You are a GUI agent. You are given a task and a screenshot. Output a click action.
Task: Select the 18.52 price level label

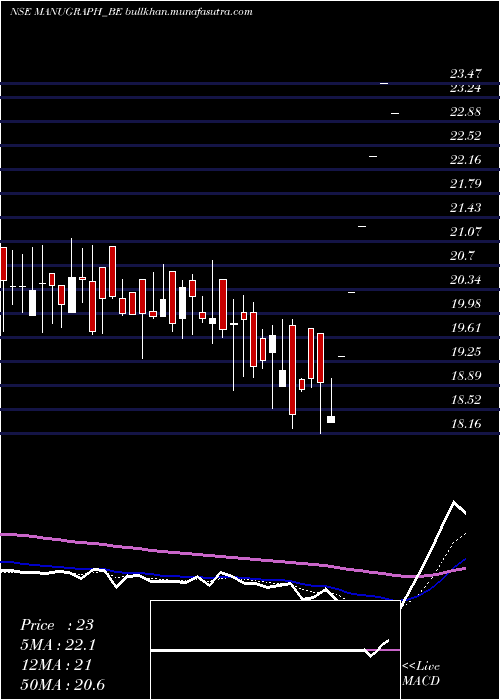pyautogui.click(x=465, y=400)
